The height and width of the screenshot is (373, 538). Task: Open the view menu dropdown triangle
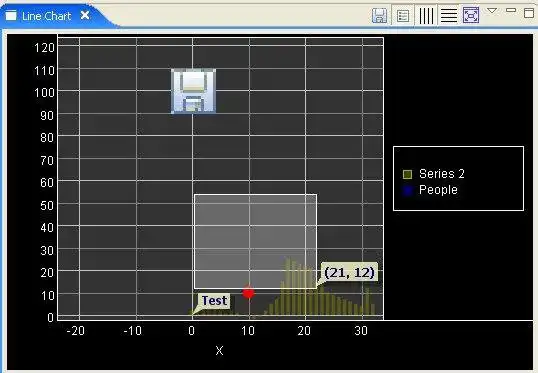pos(492,11)
